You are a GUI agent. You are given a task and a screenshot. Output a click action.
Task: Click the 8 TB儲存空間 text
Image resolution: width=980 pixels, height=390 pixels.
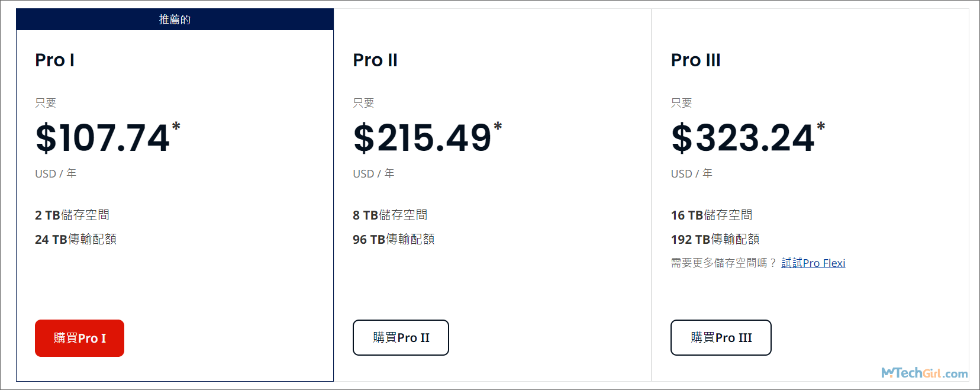[x=390, y=215]
